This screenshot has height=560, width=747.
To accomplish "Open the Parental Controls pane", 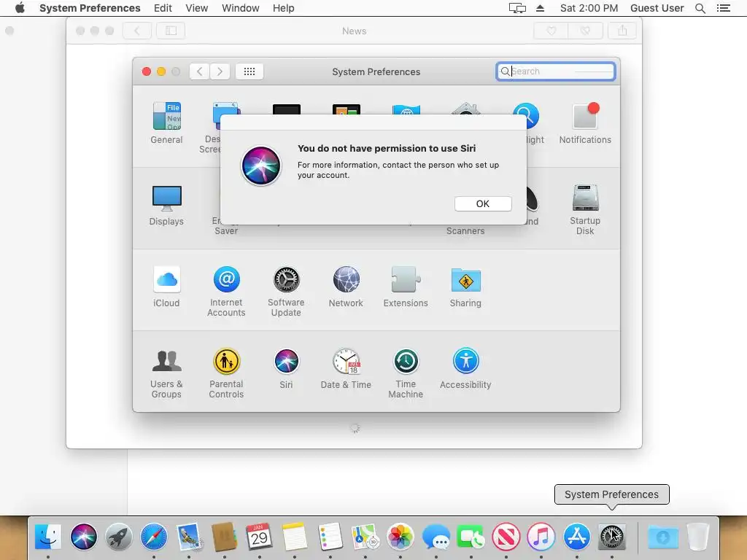I will click(226, 373).
